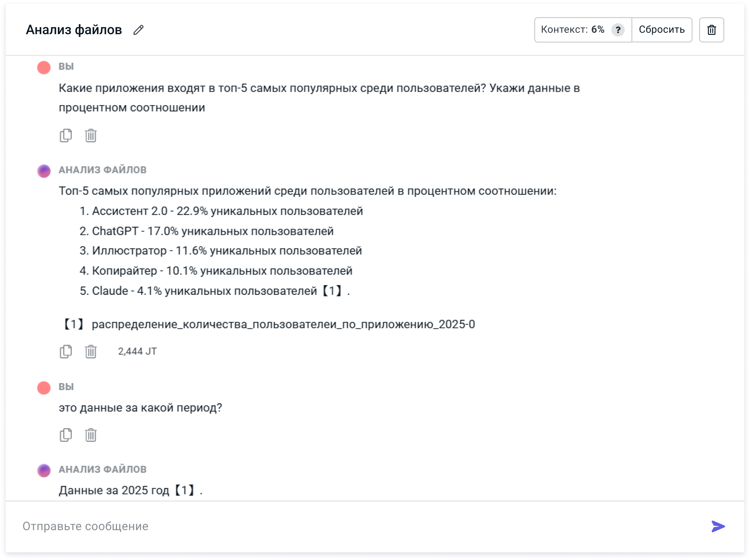750x560 pixels.
Task: Click the pencil icon to rename chat
Action: pos(138,30)
